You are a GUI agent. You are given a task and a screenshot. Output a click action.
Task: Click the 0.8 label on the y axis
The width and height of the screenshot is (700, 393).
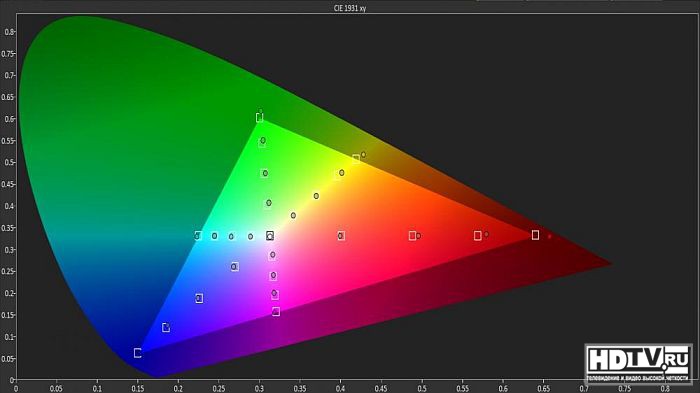(9, 32)
